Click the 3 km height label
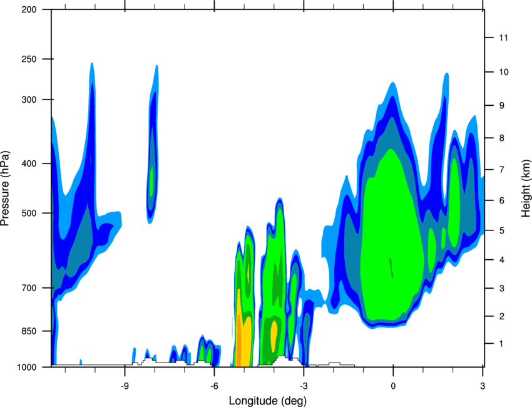Viewport: 532px width, 407px height. [x=502, y=289]
